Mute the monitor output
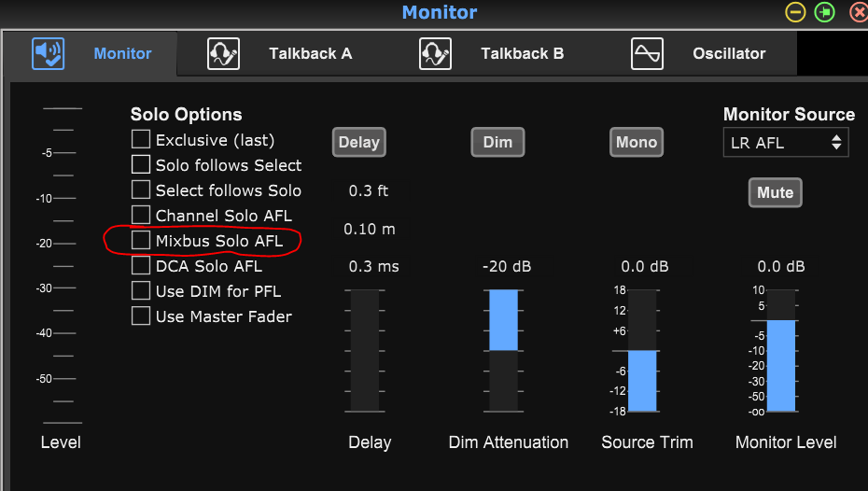868x491 pixels. [x=775, y=193]
